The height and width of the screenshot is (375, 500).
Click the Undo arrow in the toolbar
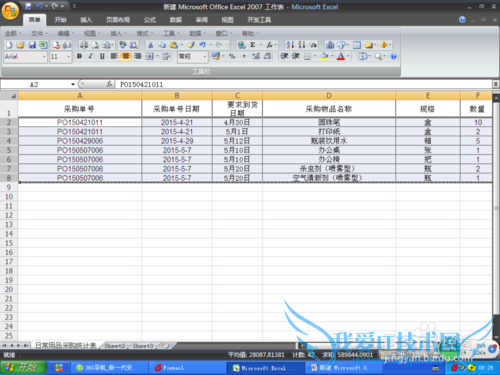(x=202, y=45)
